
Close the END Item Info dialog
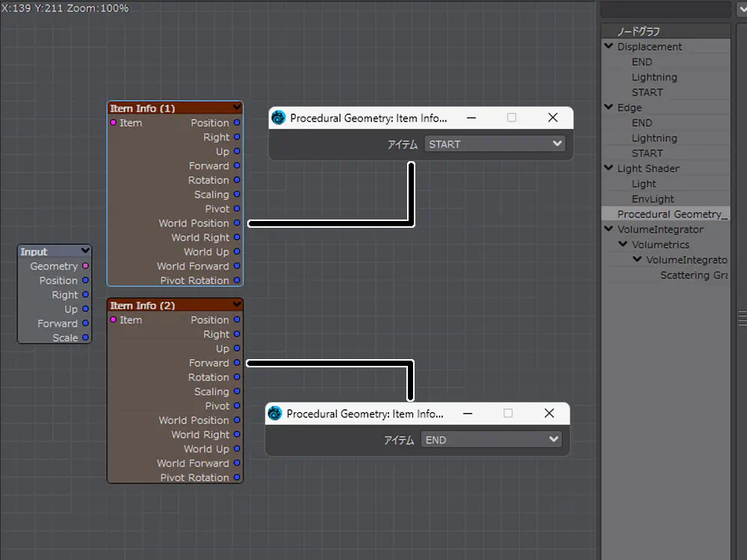[x=549, y=414]
